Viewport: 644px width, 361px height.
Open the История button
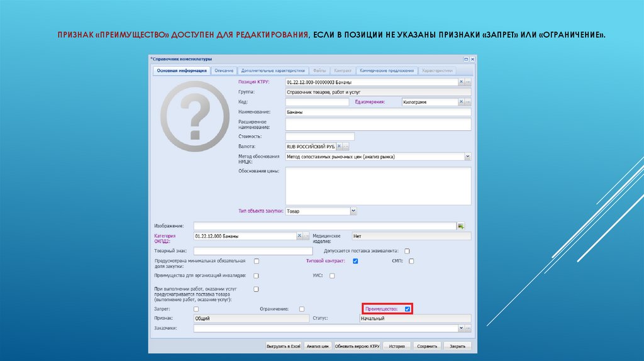[397, 346]
